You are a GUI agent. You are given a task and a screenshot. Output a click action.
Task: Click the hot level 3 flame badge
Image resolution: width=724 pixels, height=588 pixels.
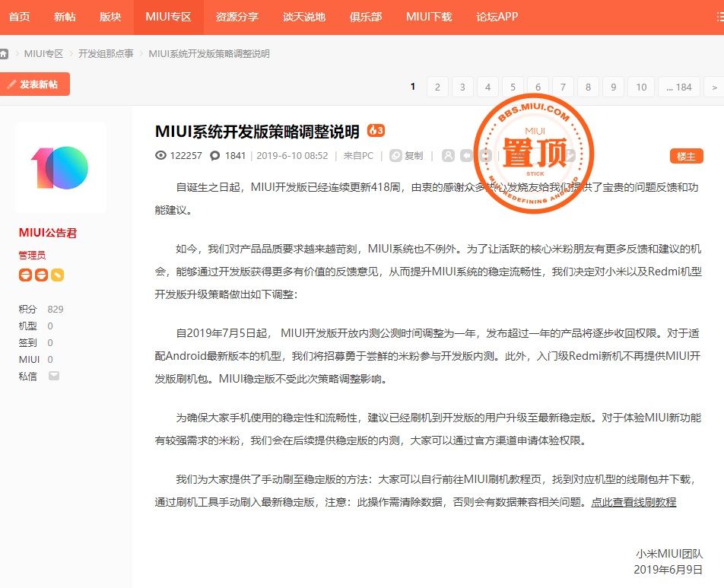(x=376, y=131)
